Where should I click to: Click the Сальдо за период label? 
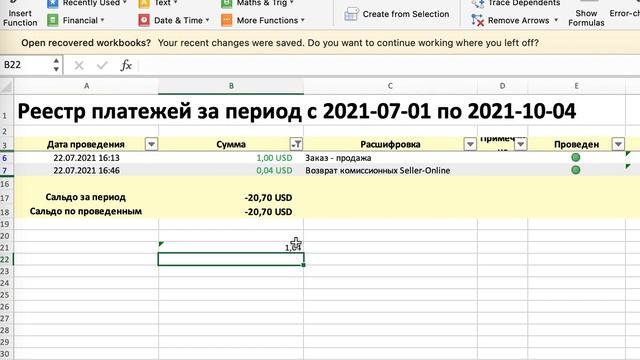[86, 197]
